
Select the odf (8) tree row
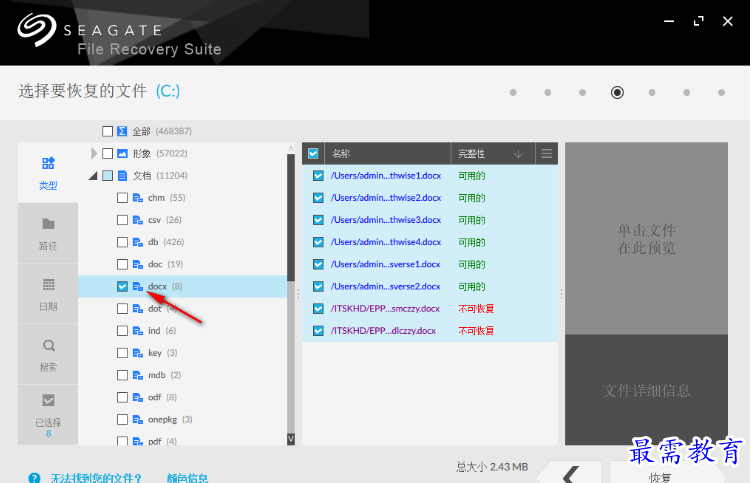(182, 397)
